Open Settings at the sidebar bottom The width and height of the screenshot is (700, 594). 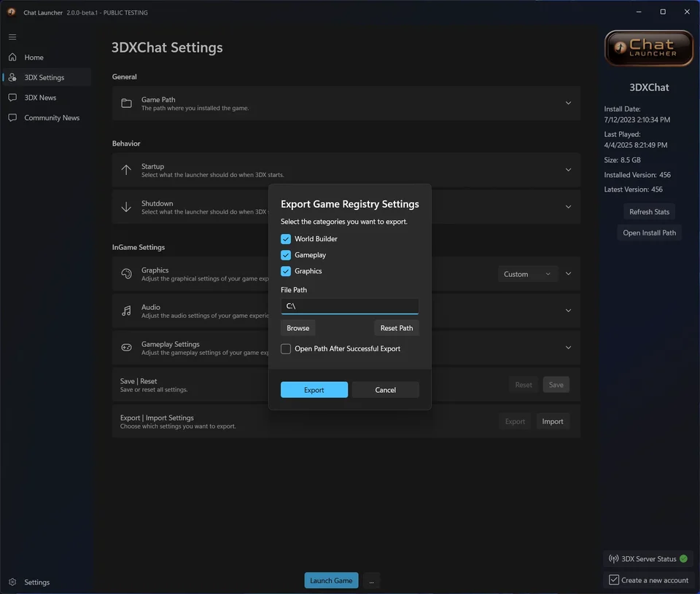coord(47,582)
